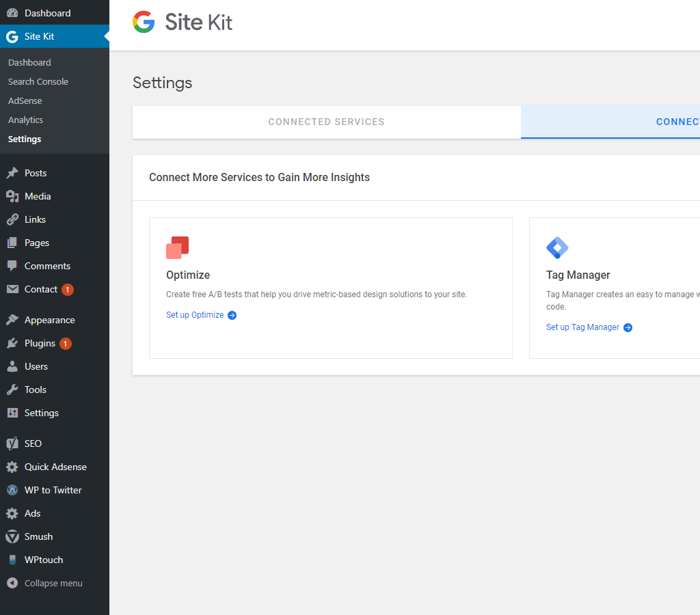The image size is (700, 615).
Task: Click 'Connect More Services to Gain More Insights' heading
Action: (259, 177)
